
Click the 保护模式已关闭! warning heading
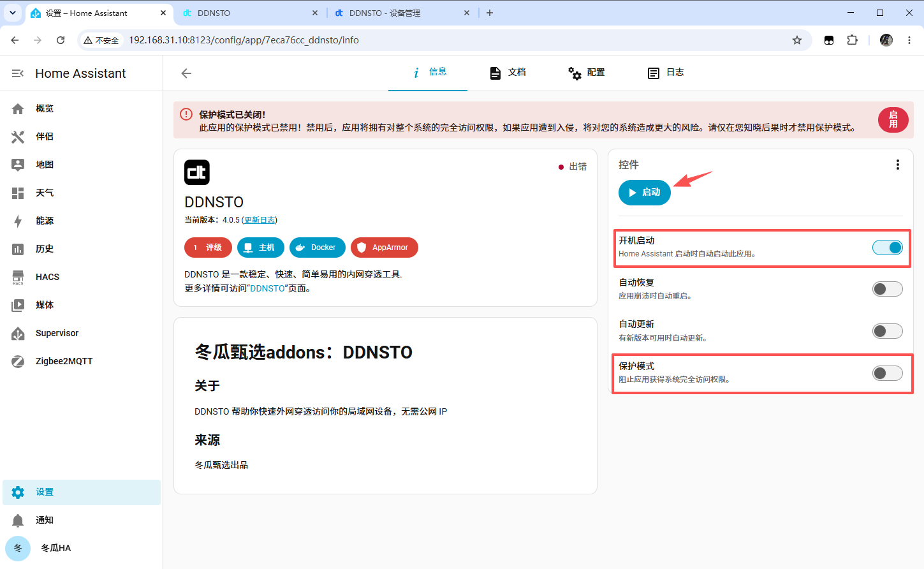click(x=232, y=115)
